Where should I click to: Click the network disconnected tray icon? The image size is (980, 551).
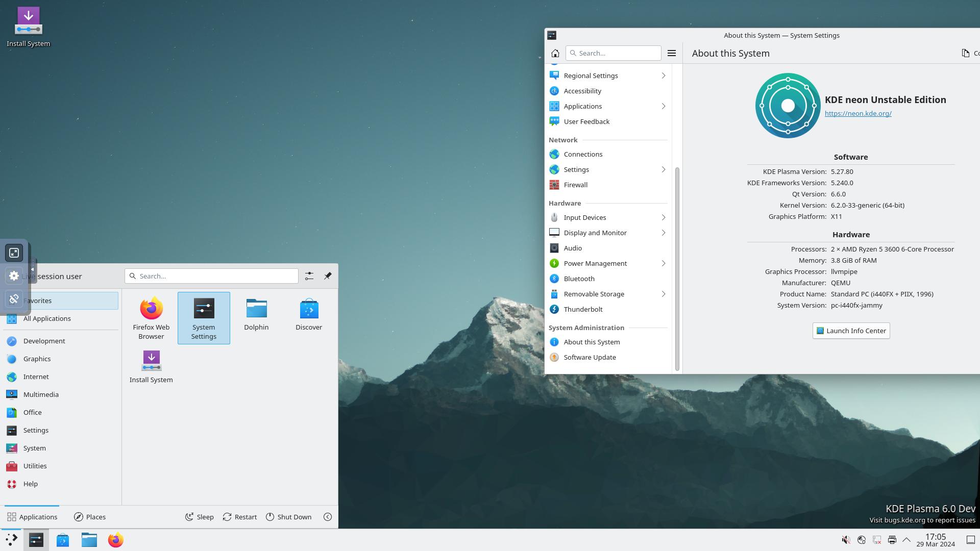(x=877, y=540)
